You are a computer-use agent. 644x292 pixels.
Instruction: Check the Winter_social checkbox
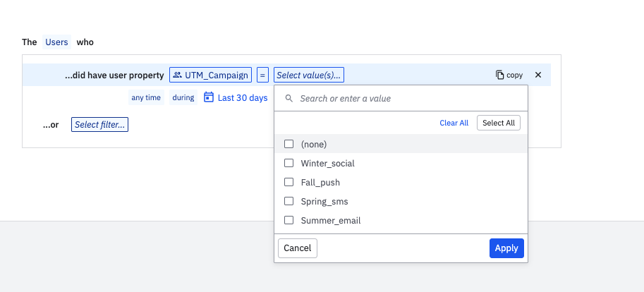point(288,163)
